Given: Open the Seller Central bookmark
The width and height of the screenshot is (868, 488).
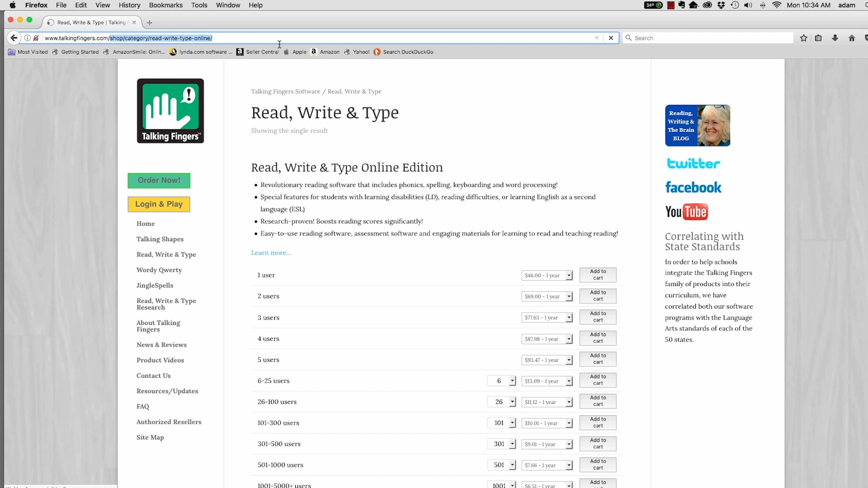Looking at the screenshot, I should point(258,52).
